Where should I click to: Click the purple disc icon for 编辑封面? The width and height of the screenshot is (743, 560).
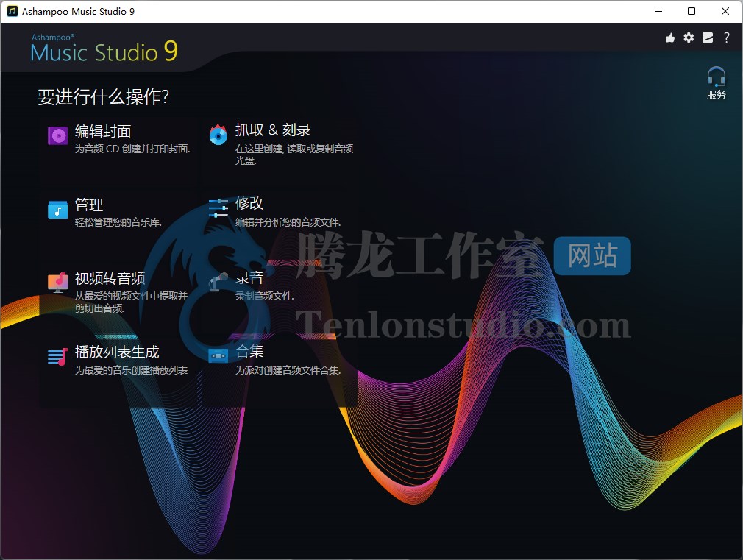58,135
